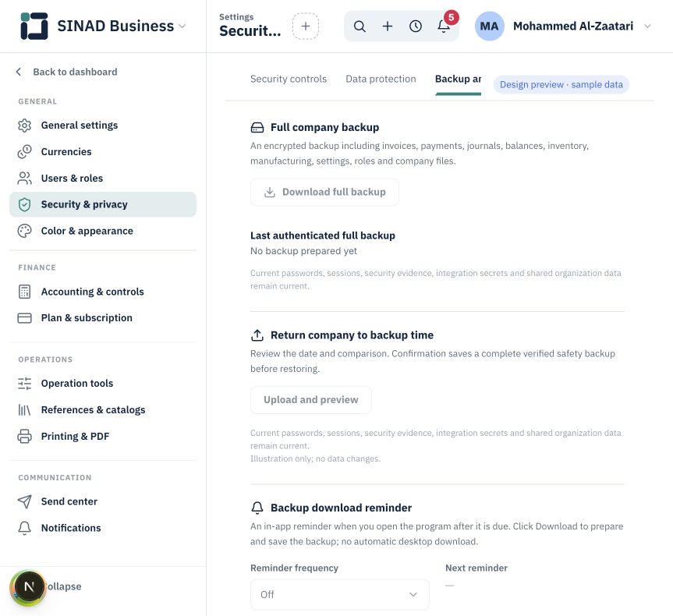Open the recent history clock icon
Viewport: 673px width, 616px height.
[415, 27]
